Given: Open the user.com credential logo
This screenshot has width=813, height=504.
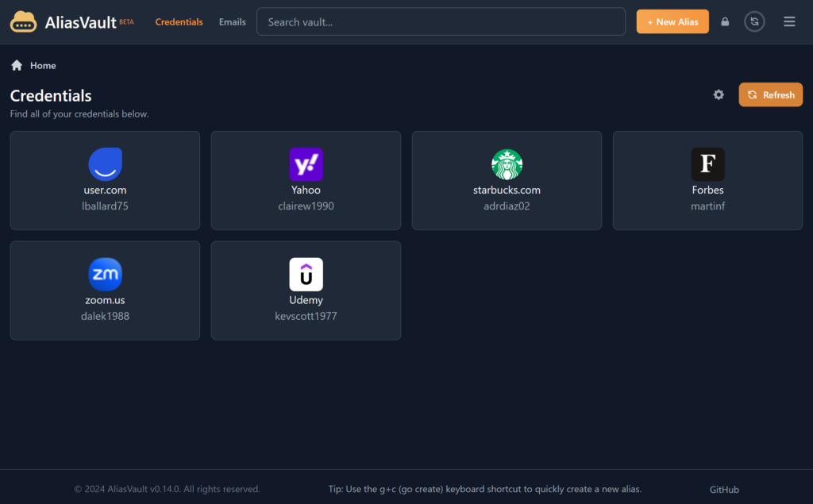Looking at the screenshot, I should tap(105, 164).
